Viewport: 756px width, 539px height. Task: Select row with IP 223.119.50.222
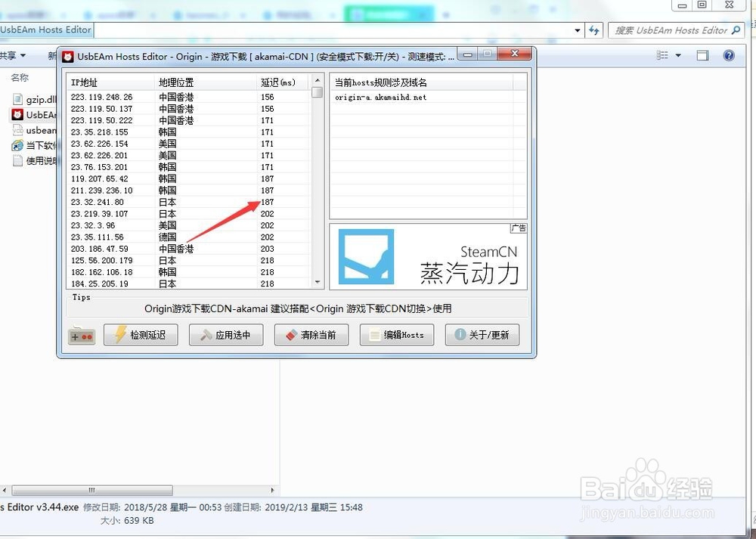pyautogui.click(x=188, y=120)
